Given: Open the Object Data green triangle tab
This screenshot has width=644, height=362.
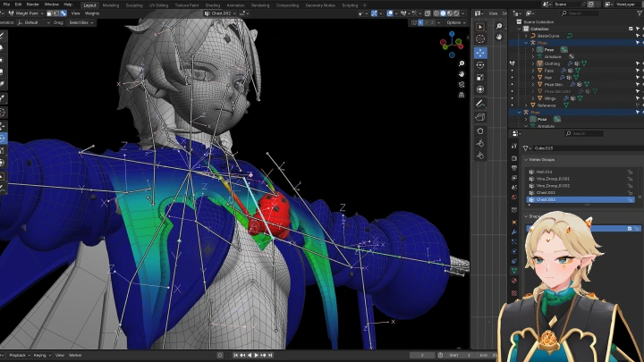Looking at the screenshot, I should pos(514,271).
